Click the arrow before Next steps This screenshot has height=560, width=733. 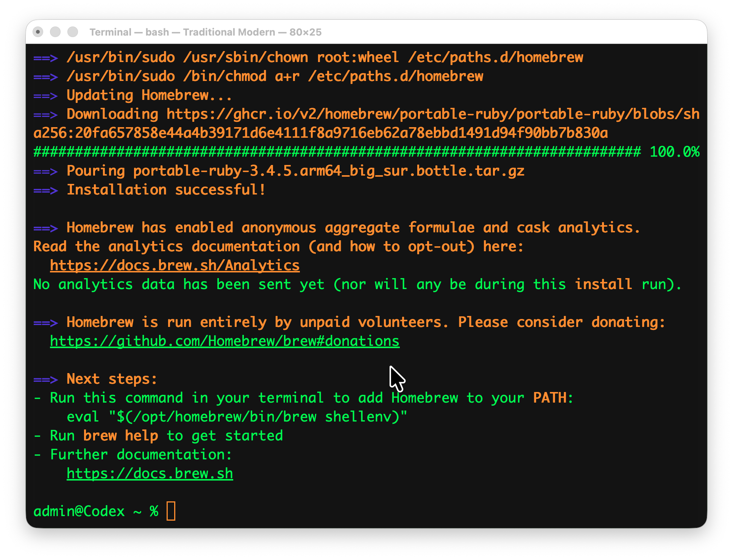point(45,379)
